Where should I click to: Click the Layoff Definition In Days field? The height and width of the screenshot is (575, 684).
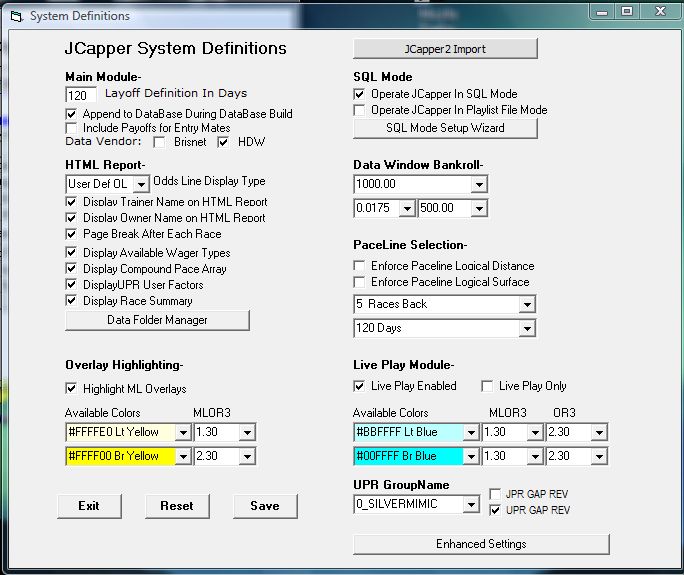pos(81,95)
